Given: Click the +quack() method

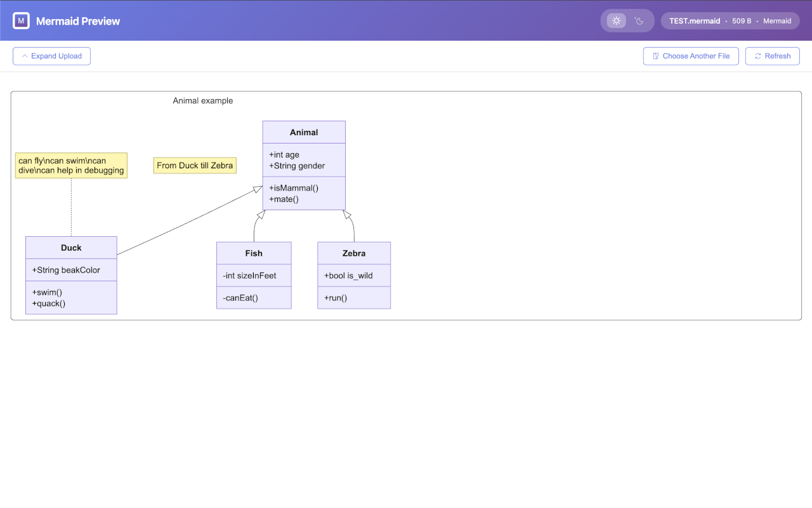Looking at the screenshot, I should 49,304.
